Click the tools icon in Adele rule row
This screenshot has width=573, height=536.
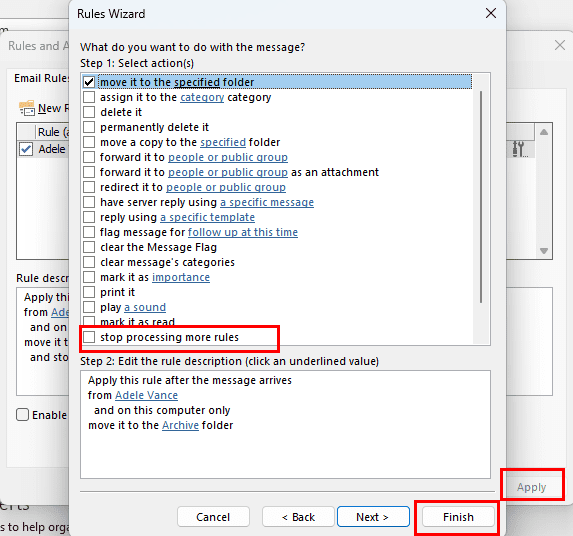[x=518, y=149]
